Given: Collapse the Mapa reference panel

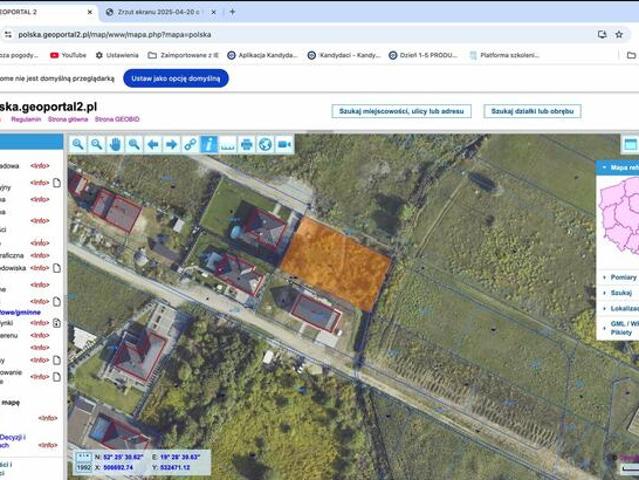Looking at the screenshot, I should 602,167.
